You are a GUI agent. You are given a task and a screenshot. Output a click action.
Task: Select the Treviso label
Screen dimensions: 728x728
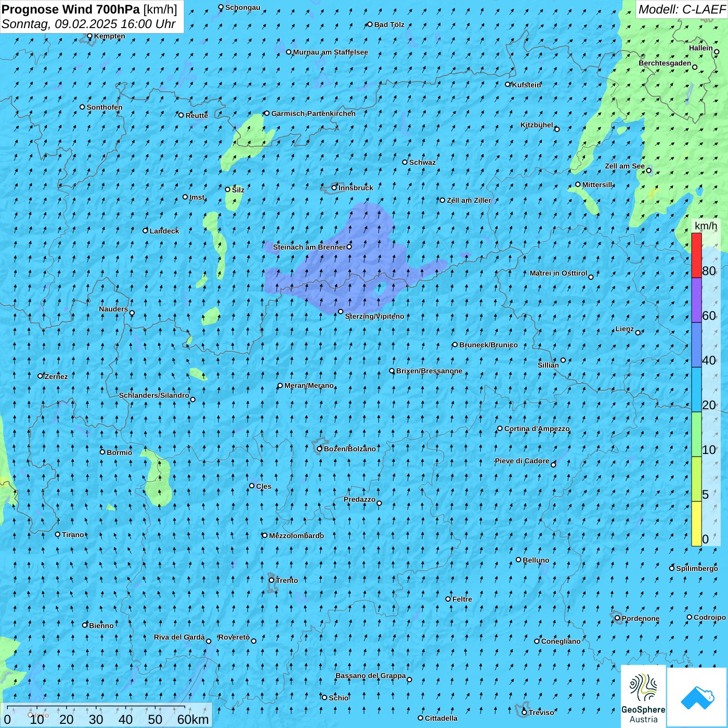tap(541, 712)
